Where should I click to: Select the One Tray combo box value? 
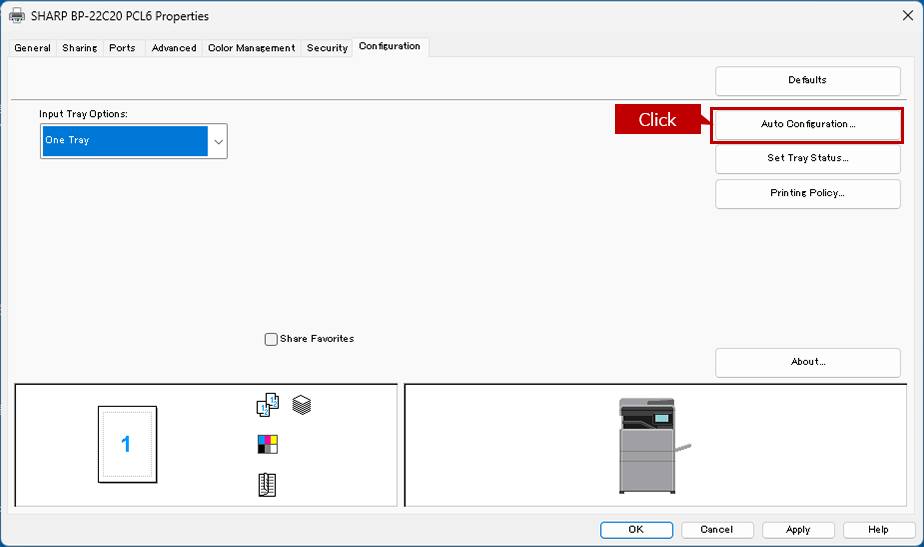[x=125, y=141]
